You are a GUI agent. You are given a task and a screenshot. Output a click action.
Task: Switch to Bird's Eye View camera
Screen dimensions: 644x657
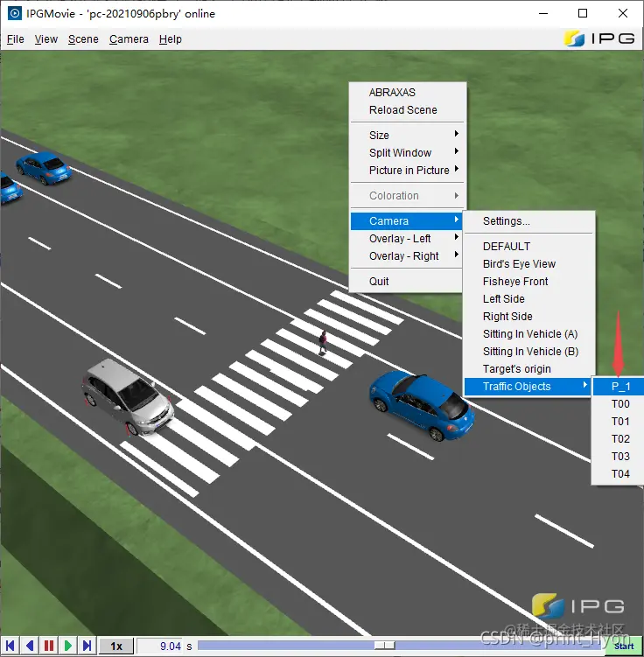tap(529, 264)
